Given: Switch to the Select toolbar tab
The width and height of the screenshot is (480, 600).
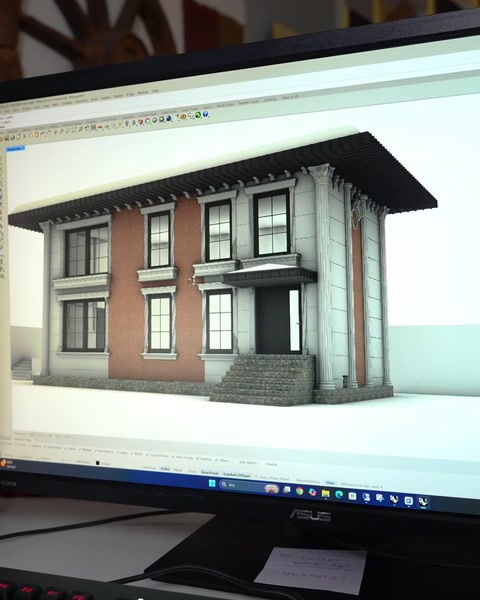Looking at the screenshot, I should (207, 107).
